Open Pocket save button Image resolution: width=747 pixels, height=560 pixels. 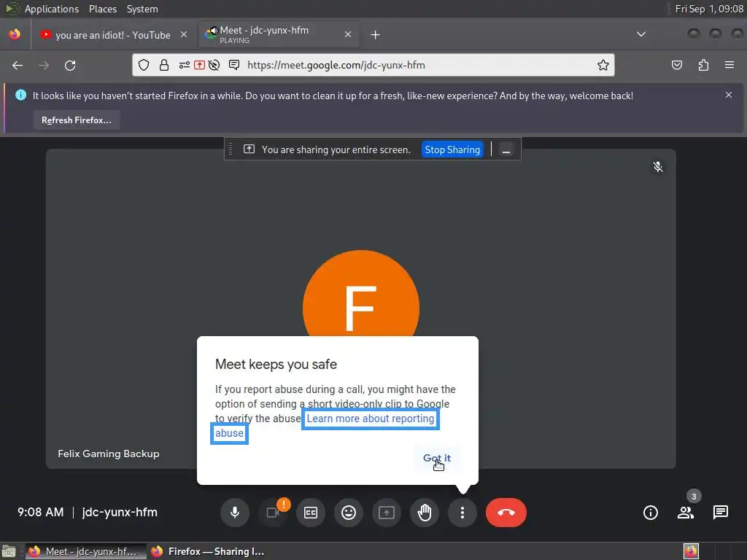pos(677,65)
